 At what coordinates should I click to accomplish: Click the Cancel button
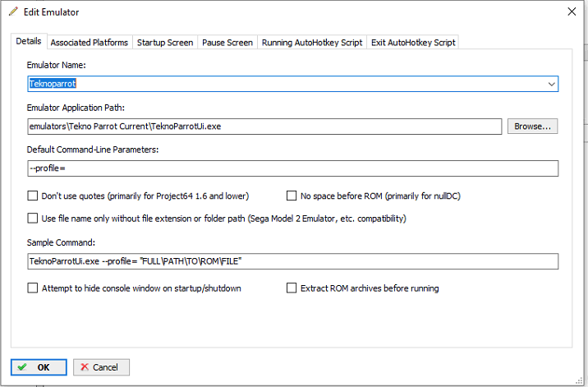[101, 367]
